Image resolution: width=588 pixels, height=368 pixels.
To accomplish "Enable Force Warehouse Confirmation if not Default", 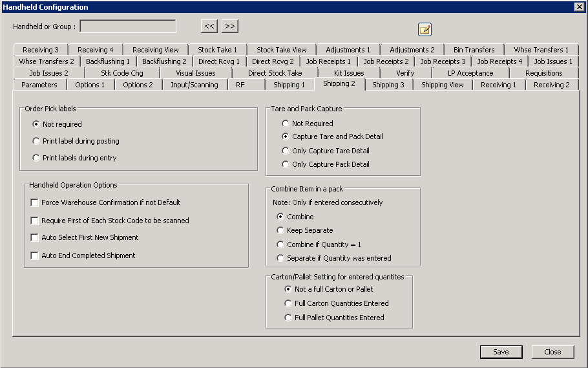I will pos(35,202).
